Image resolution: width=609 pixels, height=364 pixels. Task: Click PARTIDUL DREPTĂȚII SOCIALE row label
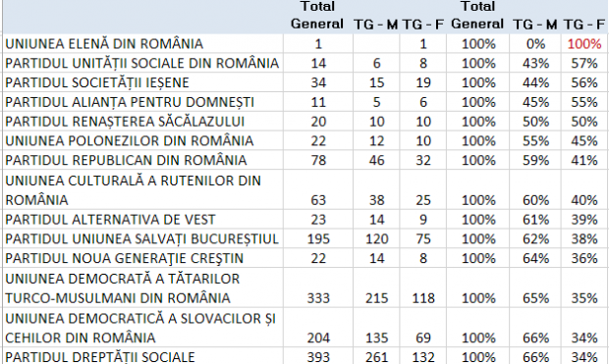[x=143, y=356]
